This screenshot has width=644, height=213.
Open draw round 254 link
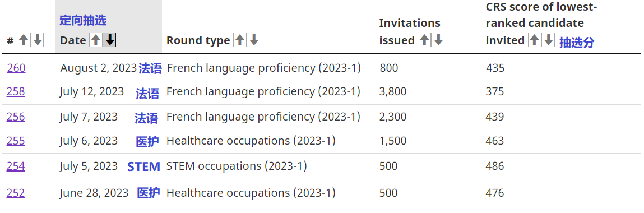point(16,166)
